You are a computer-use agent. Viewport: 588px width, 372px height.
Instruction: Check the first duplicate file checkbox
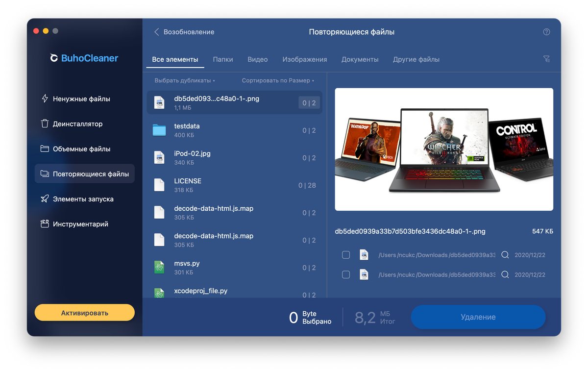point(346,255)
